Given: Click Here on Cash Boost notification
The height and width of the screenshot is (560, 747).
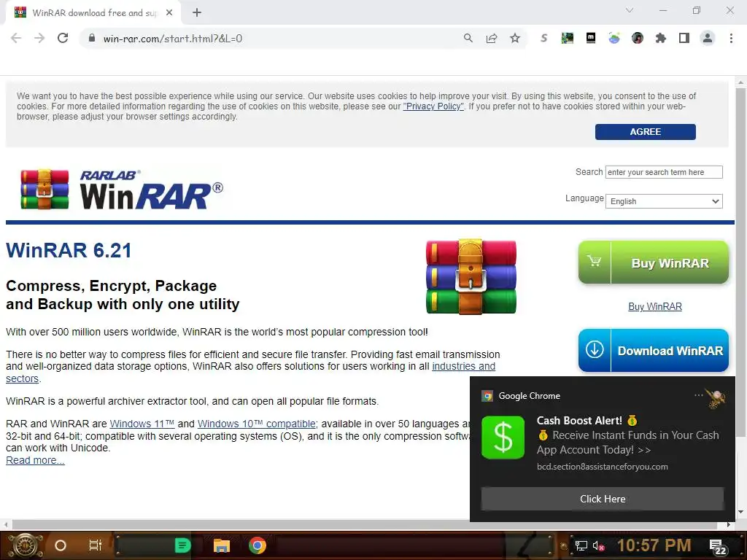Looking at the screenshot, I should coord(602,499).
